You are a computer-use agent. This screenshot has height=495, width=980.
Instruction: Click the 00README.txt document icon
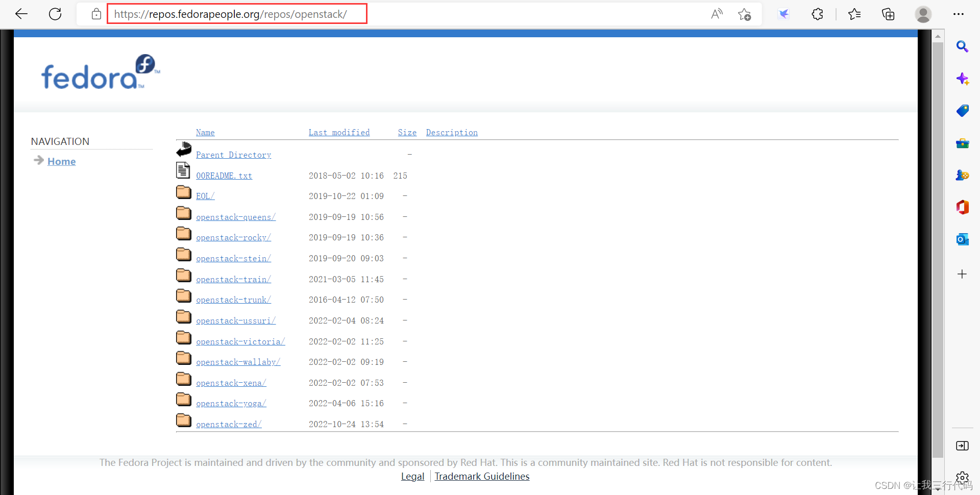pos(183,170)
